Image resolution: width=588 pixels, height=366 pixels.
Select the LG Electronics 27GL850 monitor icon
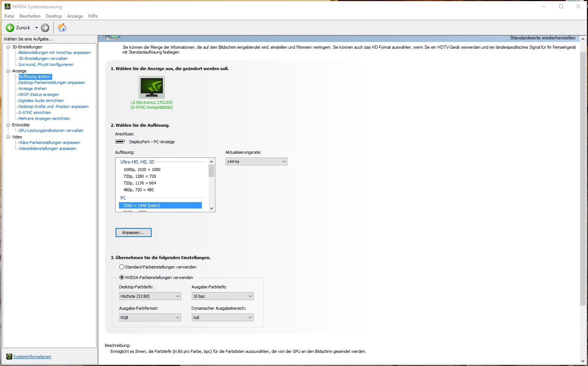152,87
